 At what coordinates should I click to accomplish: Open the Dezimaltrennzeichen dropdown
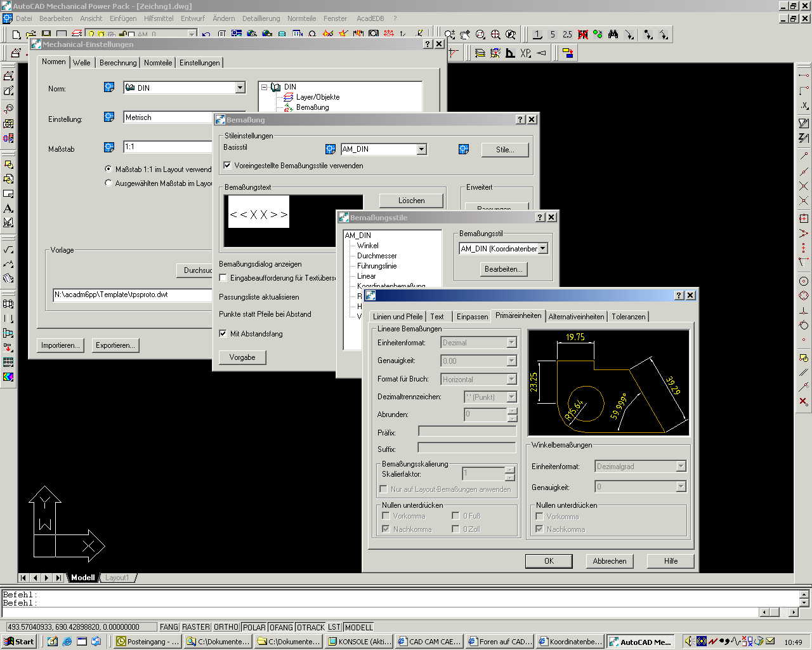tap(511, 397)
